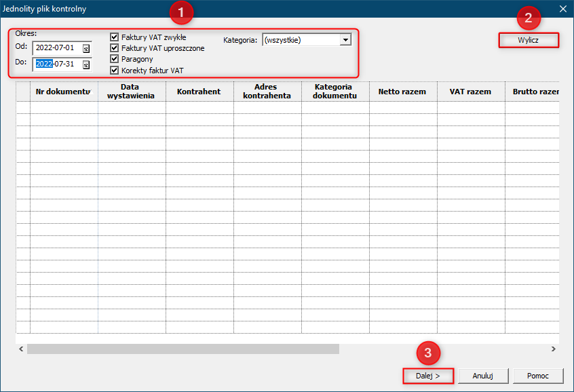Click the Netto razem column header

(x=403, y=92)
